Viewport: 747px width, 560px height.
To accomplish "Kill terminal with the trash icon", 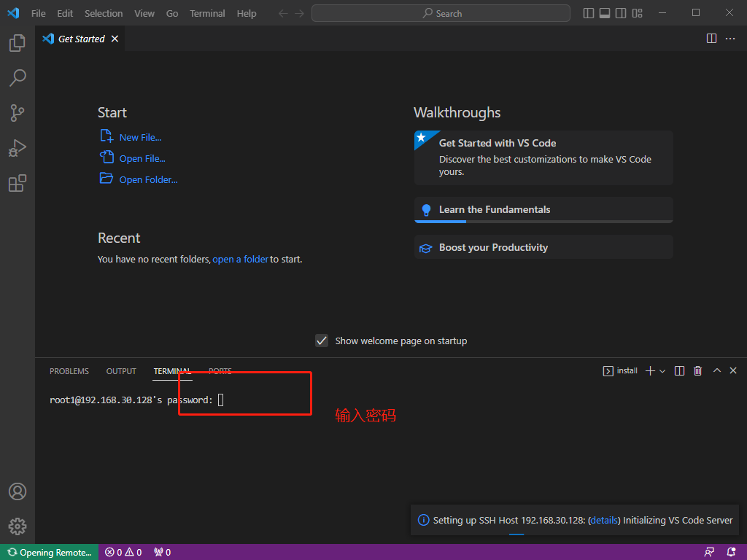I will tap(697, 371).
